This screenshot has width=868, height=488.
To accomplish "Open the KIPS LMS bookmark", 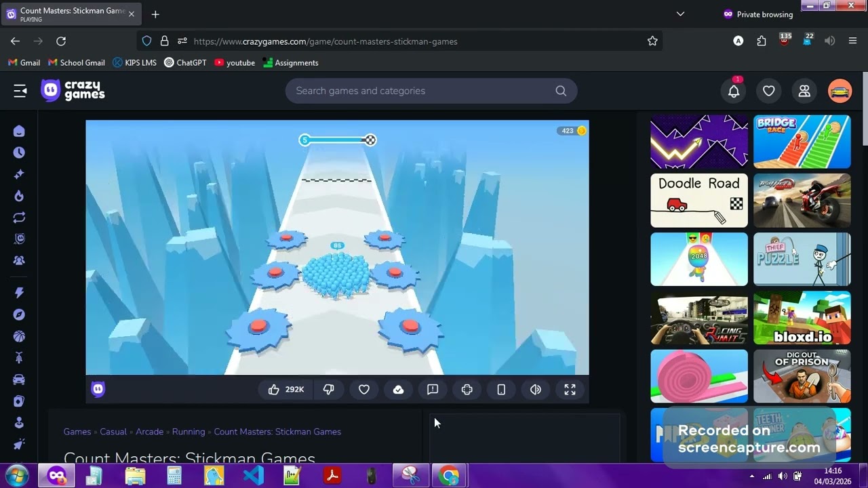I will click(x=134, y=63).
